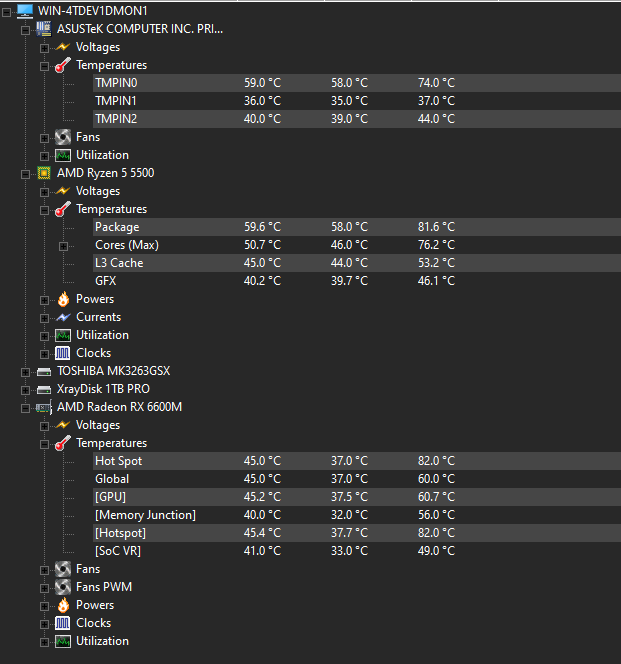Click the computer icon beside WIN-4TDEV1DMON1
Viewport: 621px width, 664px height.
tap(25, 11)
